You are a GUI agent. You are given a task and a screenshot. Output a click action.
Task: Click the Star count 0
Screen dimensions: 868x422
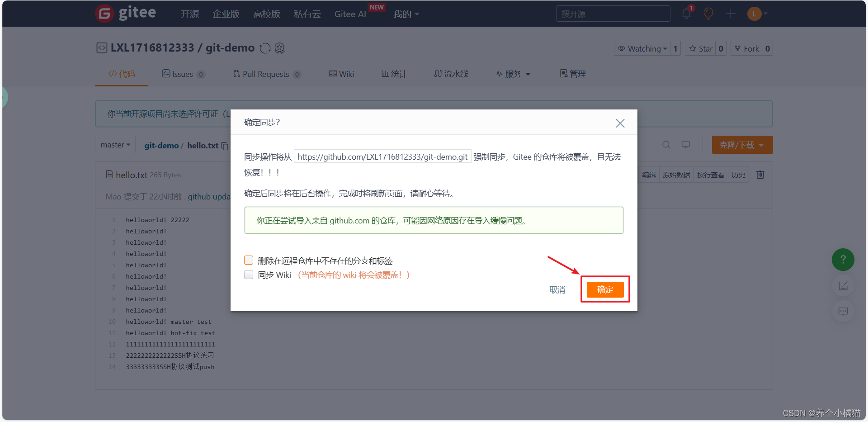[x=721, y=48]
